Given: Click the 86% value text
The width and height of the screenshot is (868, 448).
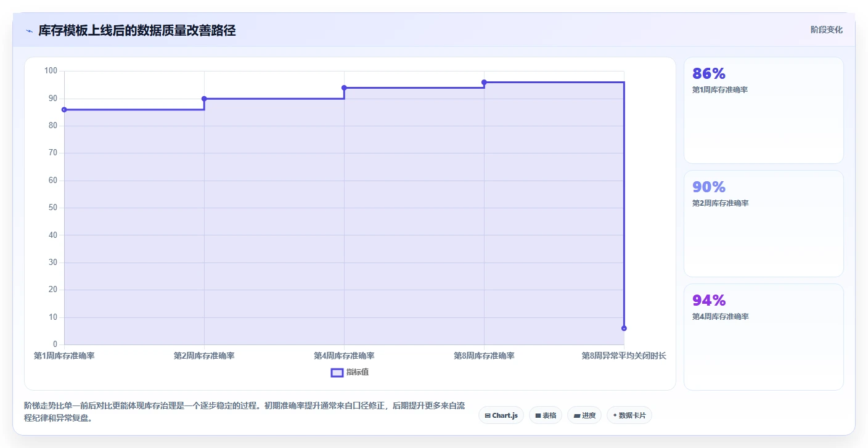Looking at the screenshot, I should pos(709,74).
